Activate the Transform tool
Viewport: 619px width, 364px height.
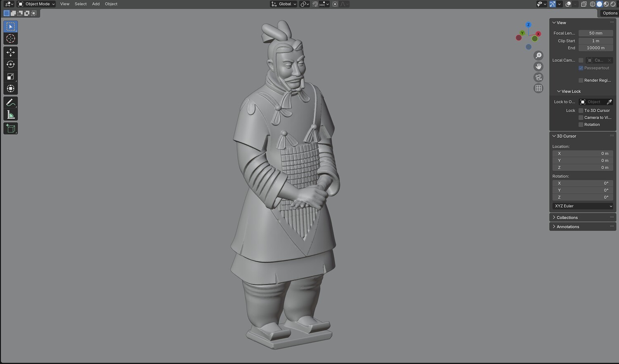[11, 89]
